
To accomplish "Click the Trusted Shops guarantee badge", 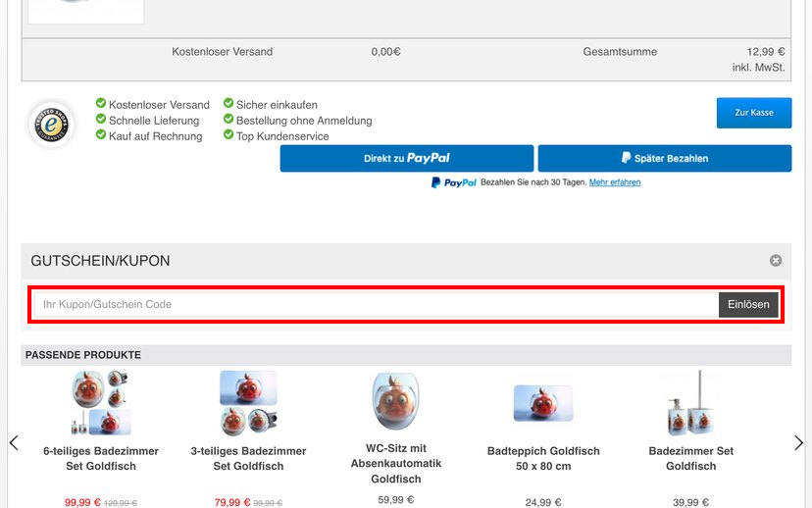I will click(51, 125).
